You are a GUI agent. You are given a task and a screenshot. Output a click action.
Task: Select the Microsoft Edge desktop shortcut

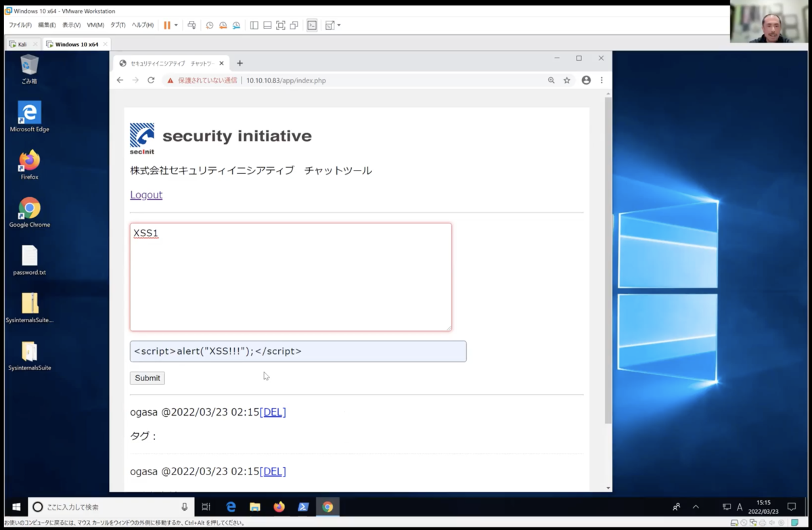[29, 116]
